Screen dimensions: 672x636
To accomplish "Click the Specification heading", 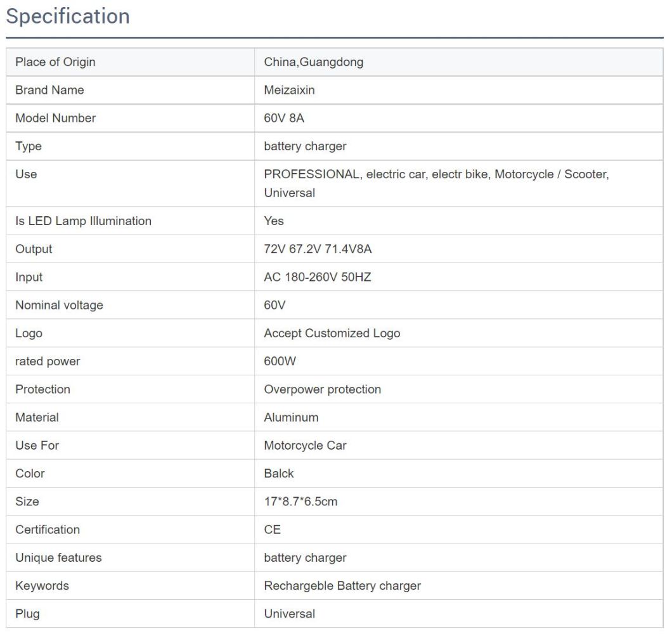I will (68, 16).
